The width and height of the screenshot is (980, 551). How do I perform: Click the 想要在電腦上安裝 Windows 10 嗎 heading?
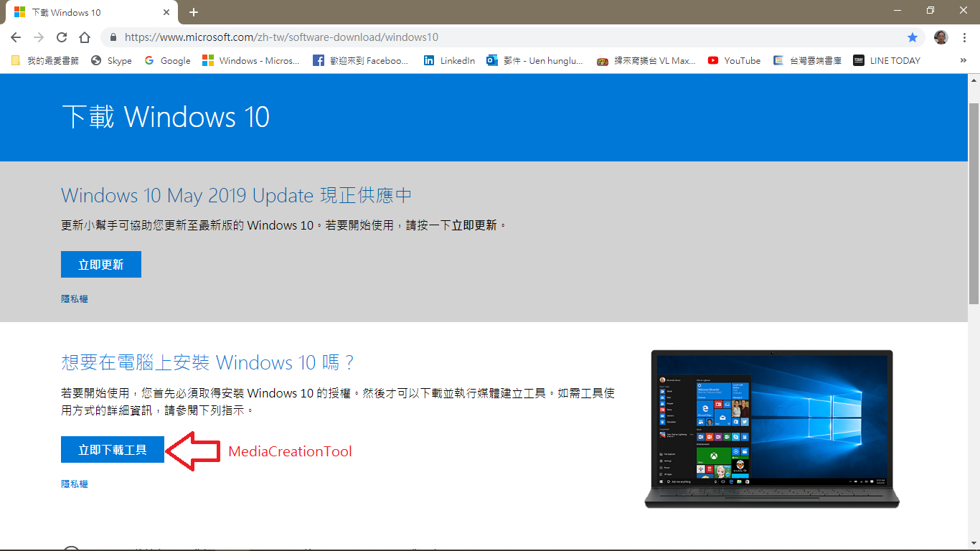208,362
